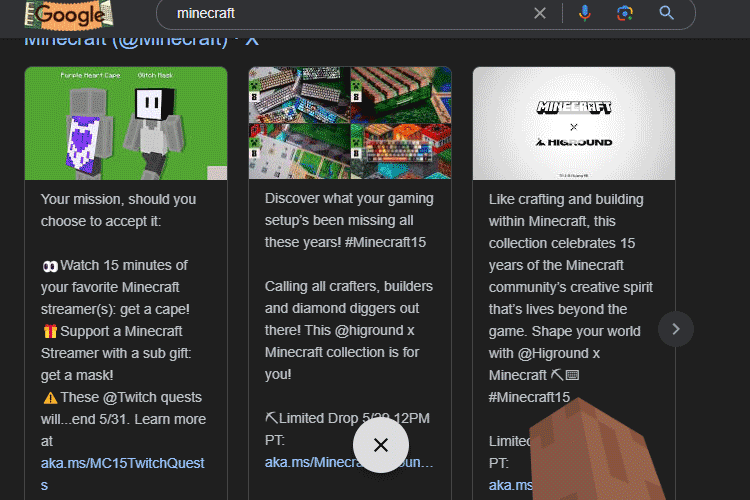Follow the aka.ms/MC15TwitchQuests link

[122, 474]
